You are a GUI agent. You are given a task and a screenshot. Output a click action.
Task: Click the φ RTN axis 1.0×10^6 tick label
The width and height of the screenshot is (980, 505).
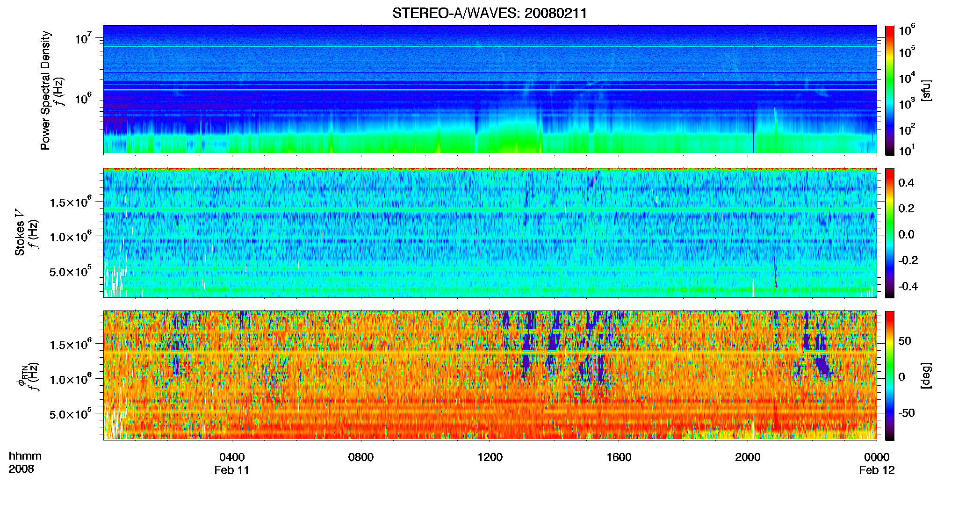point(70,379)
